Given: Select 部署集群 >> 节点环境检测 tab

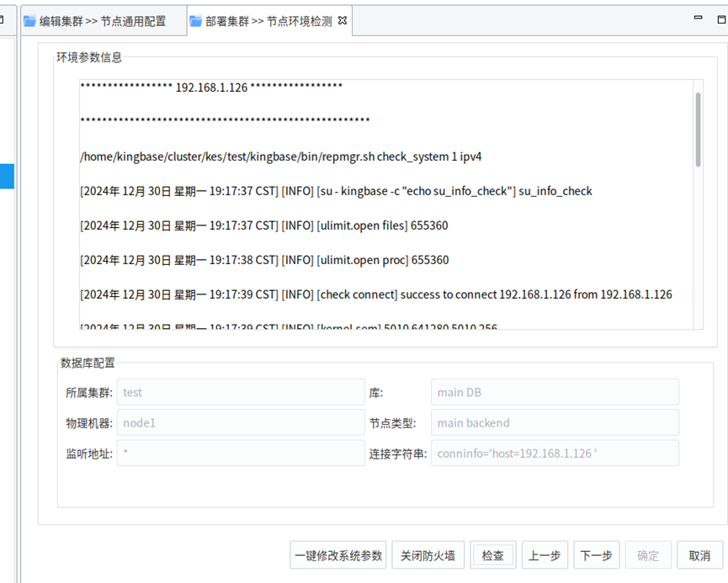Looking at the screenshot, I should tap(268, 21).
